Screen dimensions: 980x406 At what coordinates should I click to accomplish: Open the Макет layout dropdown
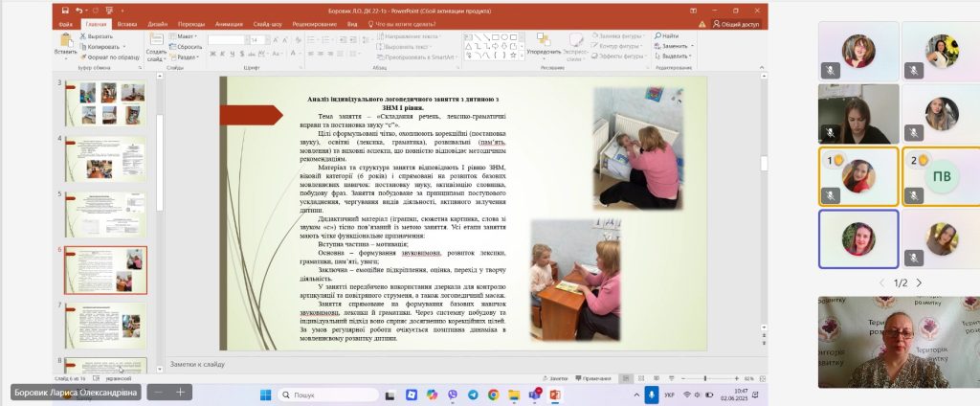183,36
